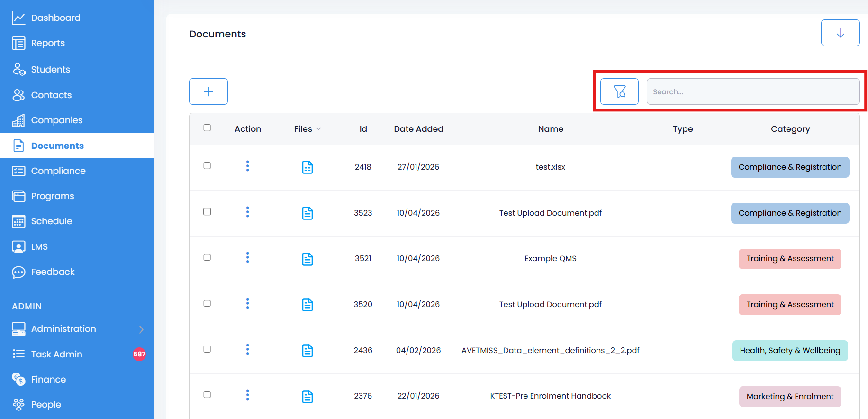Open the file icon for test.xlsx
The image size is (868, 419).
pos(307,167)
